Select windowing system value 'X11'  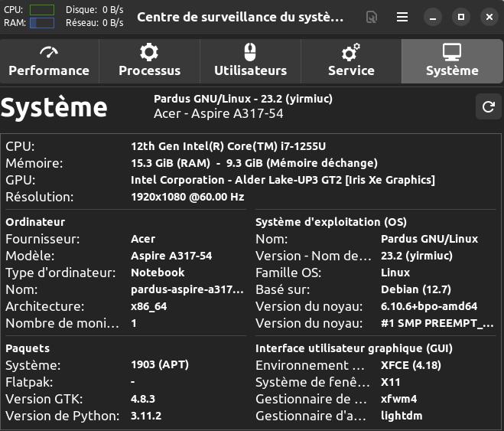click(391, 382)
